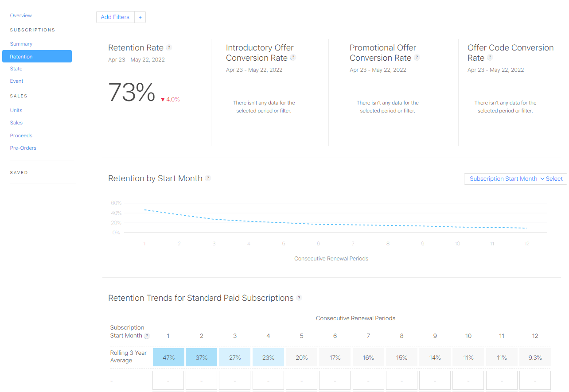Image resolution: width=569 pixels, height=392 pixels.
Task: Open the Proceeds report
Action: tap(21, 135)
